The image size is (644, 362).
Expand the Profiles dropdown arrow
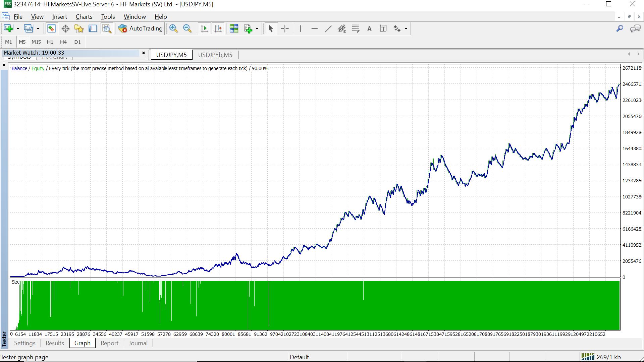(38, 29)
